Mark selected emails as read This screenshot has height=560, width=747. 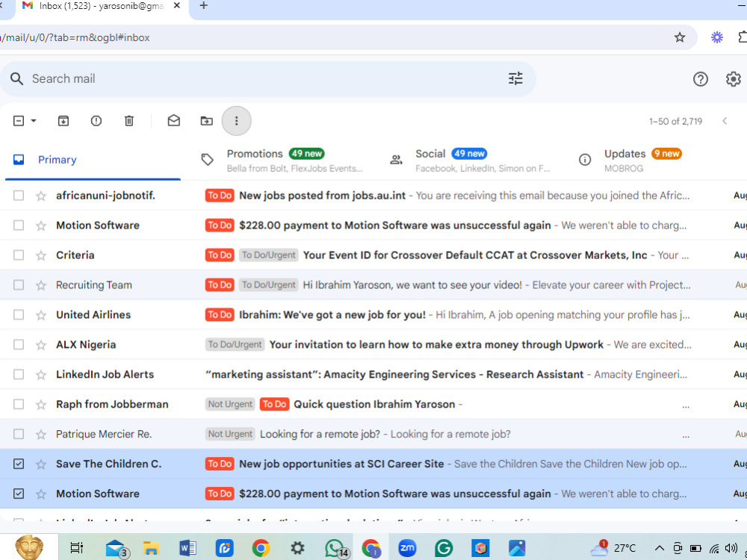point(174,121)
